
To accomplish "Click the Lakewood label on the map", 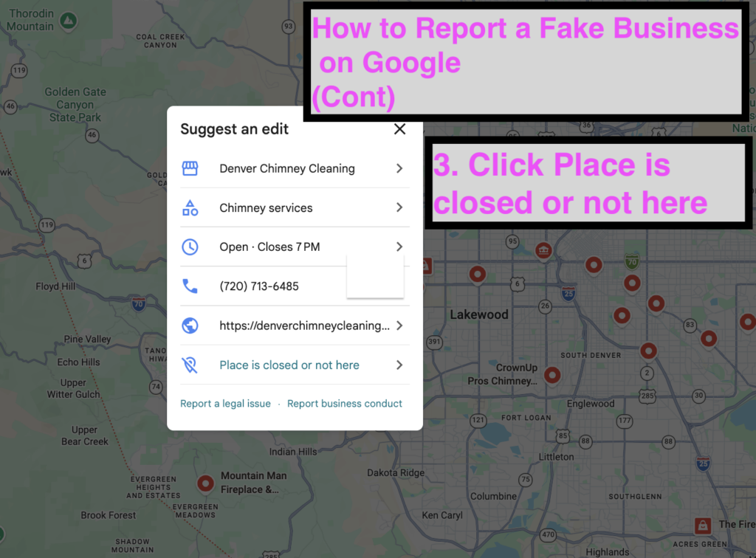I will [479, 314].
